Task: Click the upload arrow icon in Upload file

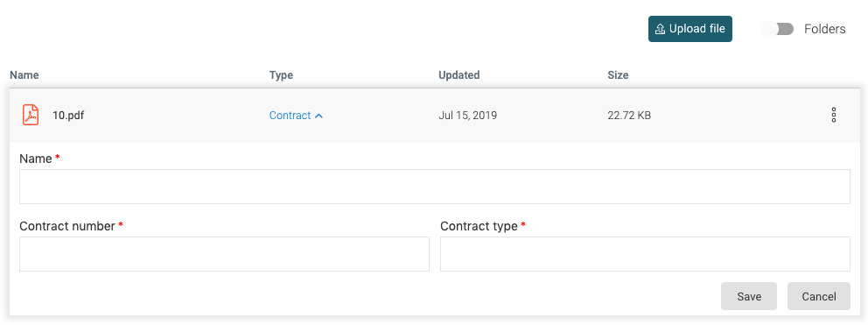Action: pyautogui.click(x=660, y=29)
